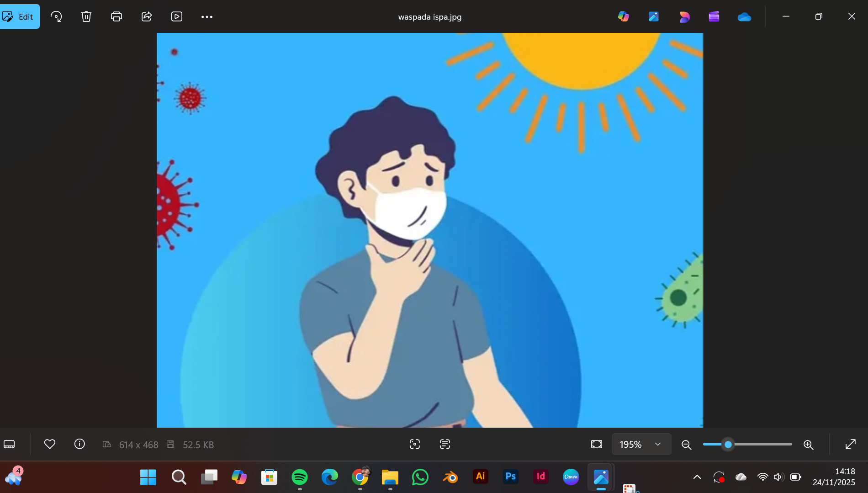The height and width of the screenshot is (493, 868).
Task: Launch Adobe Illustrator from the taskbar
Action: pos(481,477)
